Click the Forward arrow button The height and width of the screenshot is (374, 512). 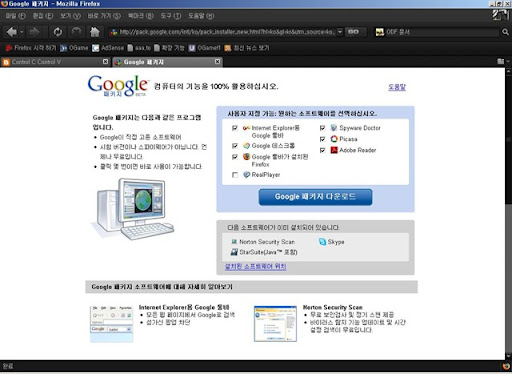coord(34,32)
